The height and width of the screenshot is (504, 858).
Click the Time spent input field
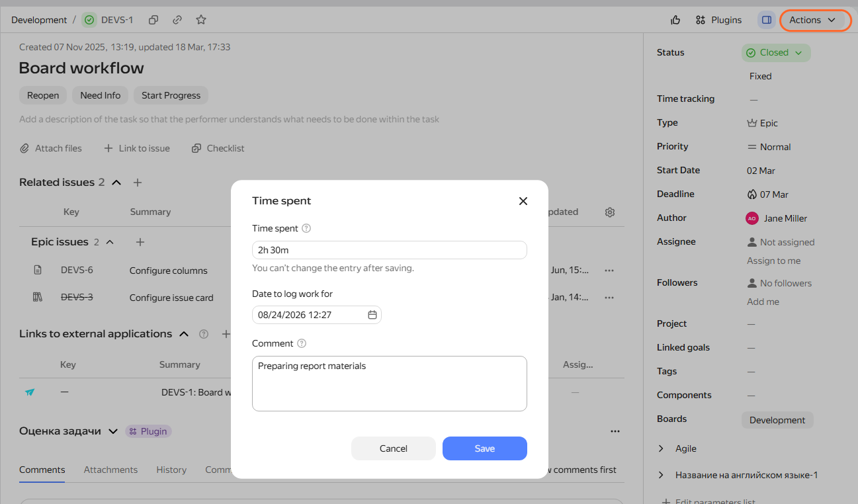tap(390, 250)
